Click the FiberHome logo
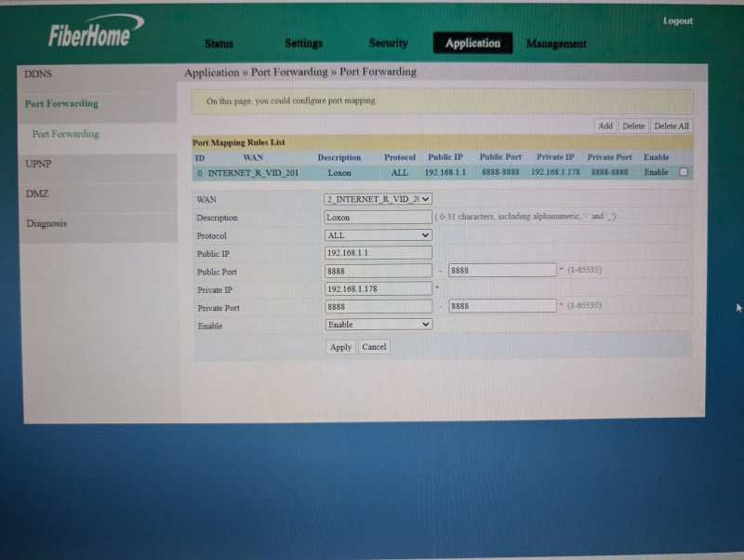Viewport: 744px width, 560px height. point(95,31)
